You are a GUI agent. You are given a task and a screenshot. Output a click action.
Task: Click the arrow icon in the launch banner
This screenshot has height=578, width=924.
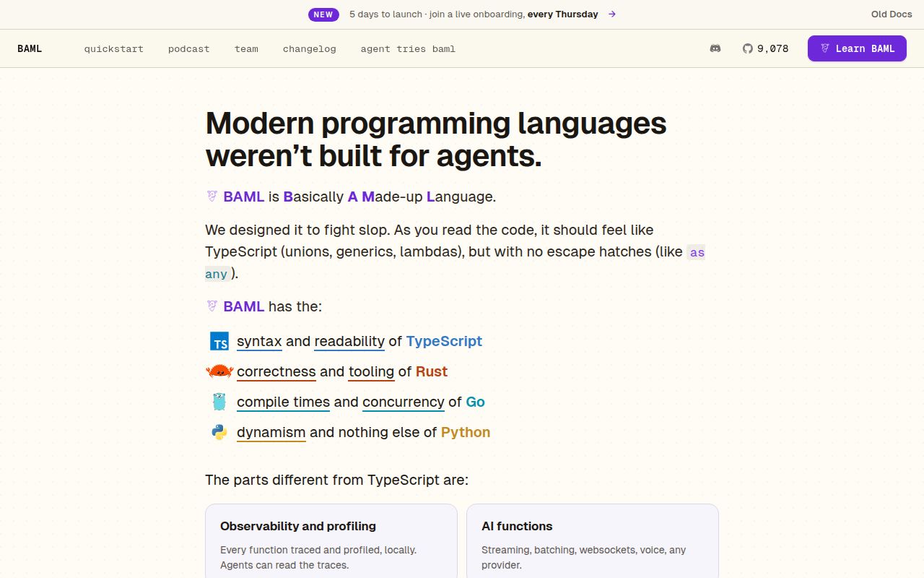pos(611,14)
